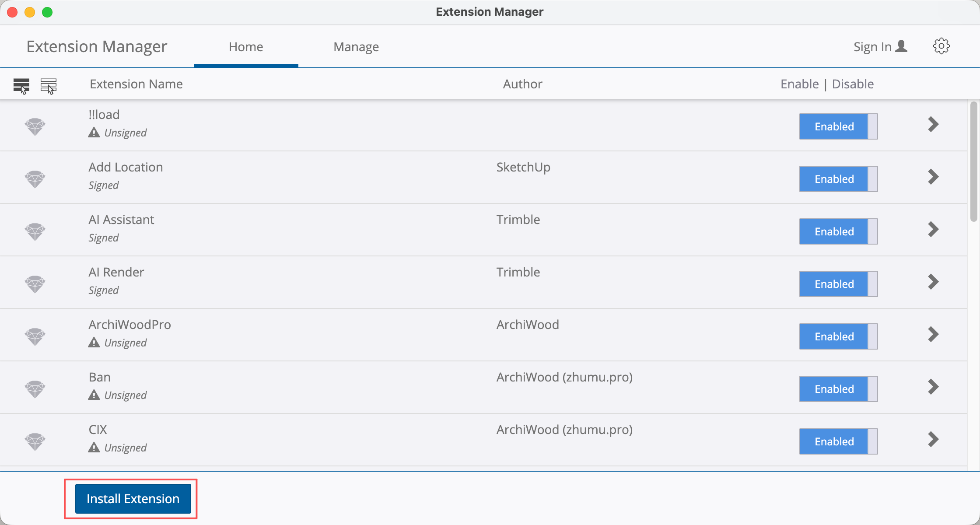Expand the Ban extension chevron
Screen dimensions: 980x525
933,387
